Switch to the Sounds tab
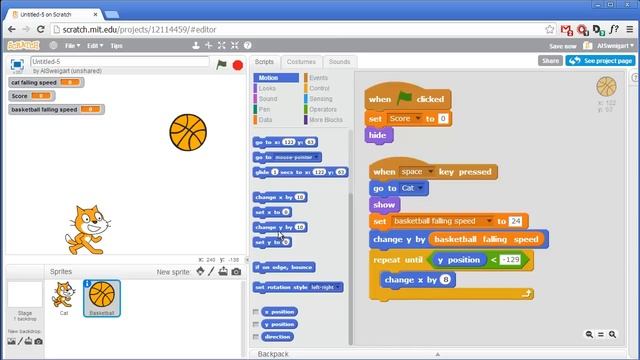This screenshot has height=360, width=640. (339, 62)
